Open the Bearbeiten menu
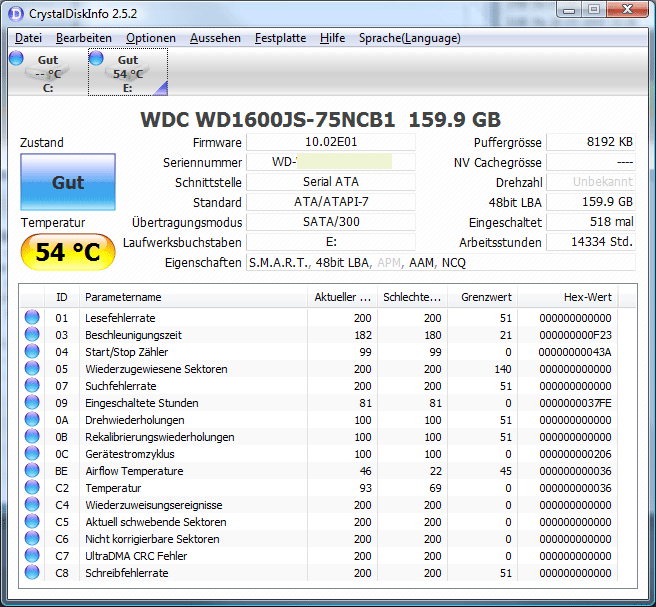This screenshot has width=656, height=607. pyautogui.click(x=84, y=38)
